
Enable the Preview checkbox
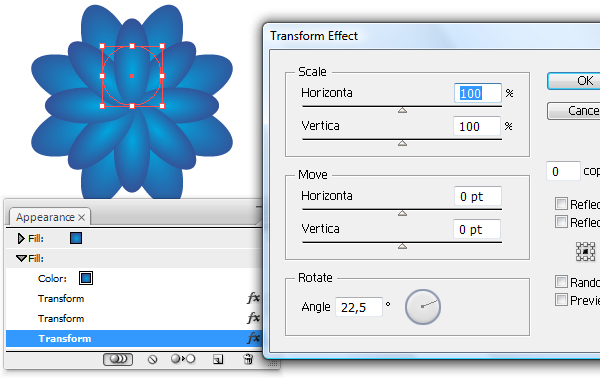click(x=561, y=299)
